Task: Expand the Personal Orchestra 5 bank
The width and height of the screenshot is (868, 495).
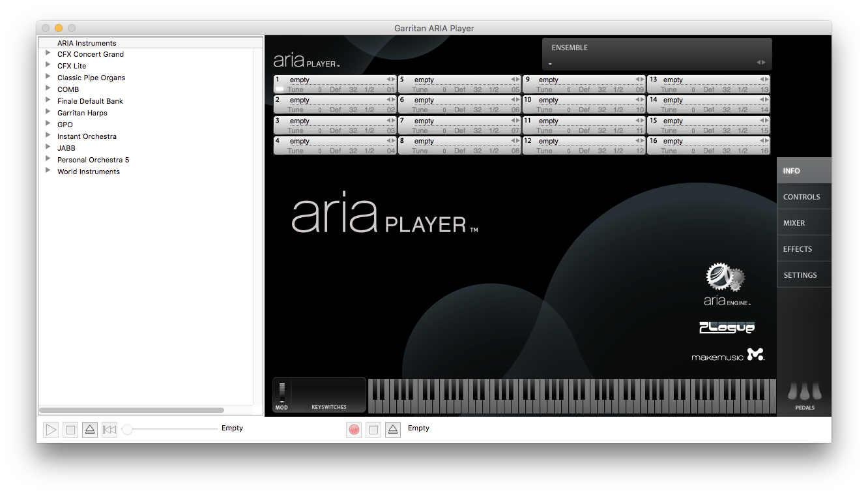Action: click(48, 159)
